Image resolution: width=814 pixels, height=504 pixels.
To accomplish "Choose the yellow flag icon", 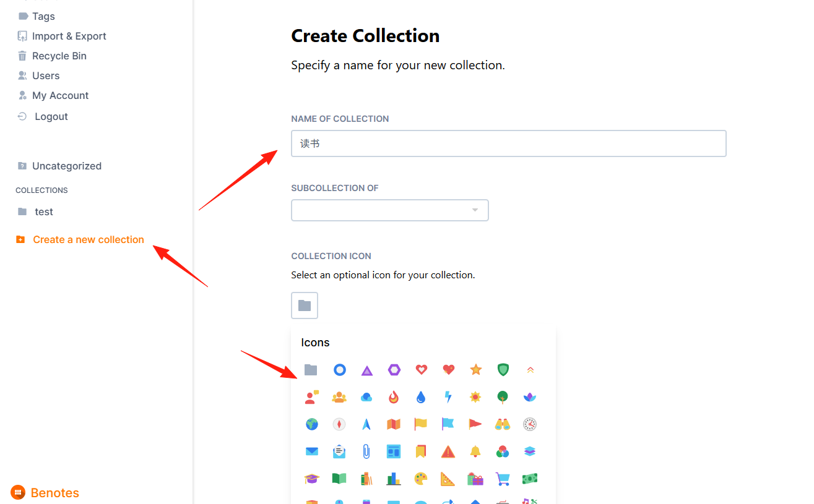I will point(421,424).
